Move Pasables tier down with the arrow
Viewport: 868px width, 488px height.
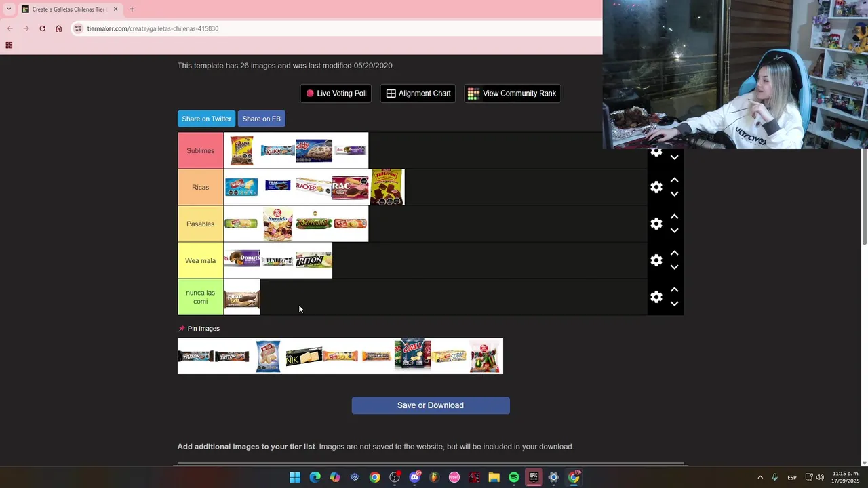[674, 230]
